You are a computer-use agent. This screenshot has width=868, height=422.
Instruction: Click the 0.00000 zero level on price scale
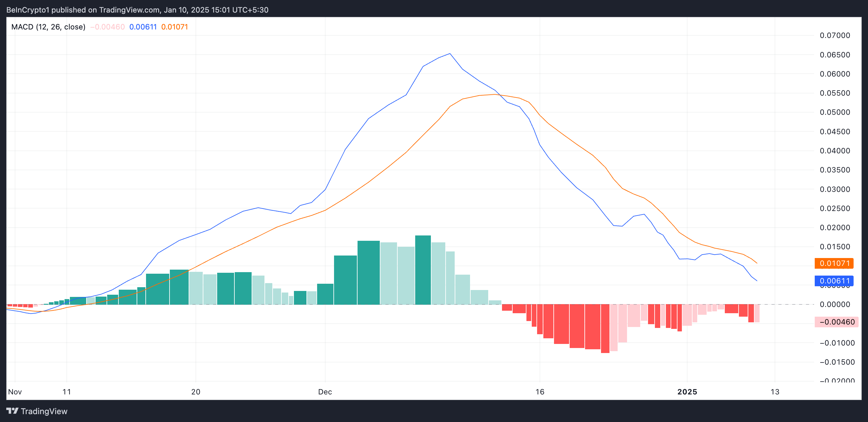pyautogui.click(x=835, y=304)
